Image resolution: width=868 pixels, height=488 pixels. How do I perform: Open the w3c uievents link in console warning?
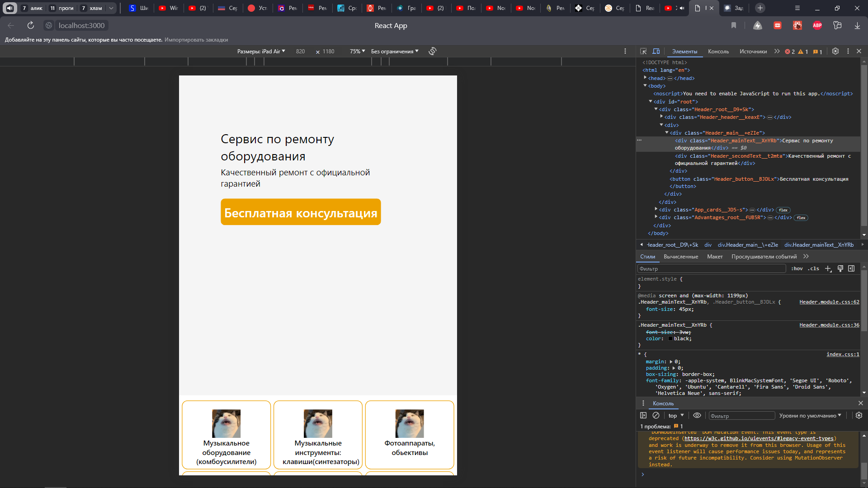click(759, 438)
